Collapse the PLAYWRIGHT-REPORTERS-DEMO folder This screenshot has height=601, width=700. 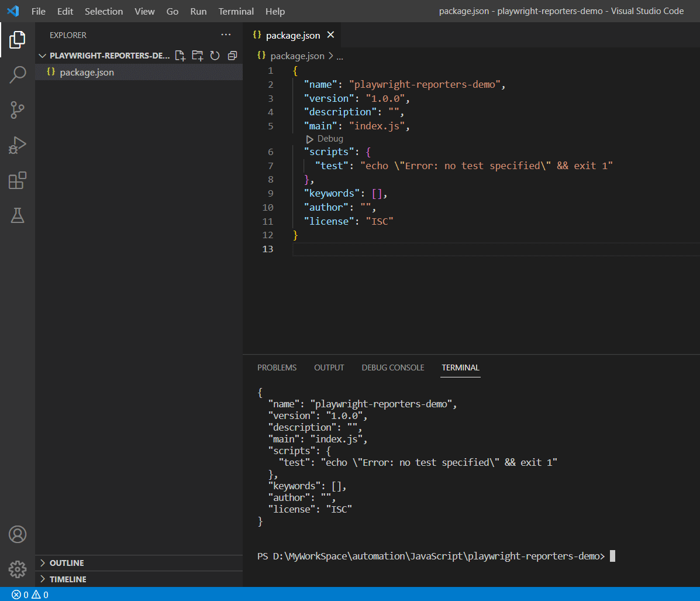(43, 55)
